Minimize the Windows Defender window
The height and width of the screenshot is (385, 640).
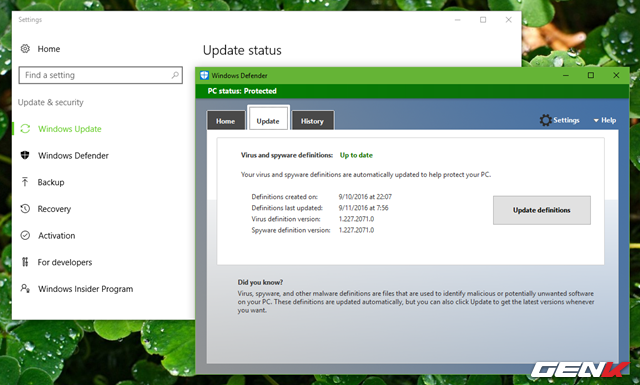pyautogui.click(x=566, y=75)
